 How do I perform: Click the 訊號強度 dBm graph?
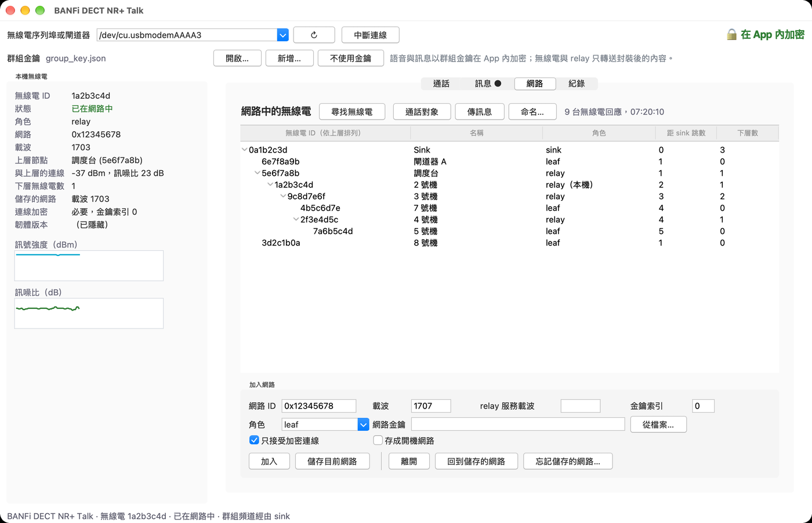click(x=89, y=266)
